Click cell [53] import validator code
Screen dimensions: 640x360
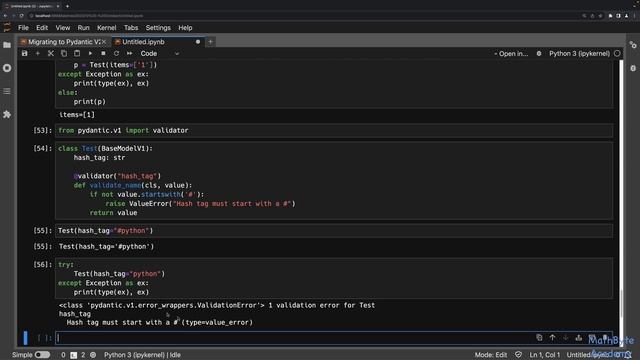click(334, 131)
